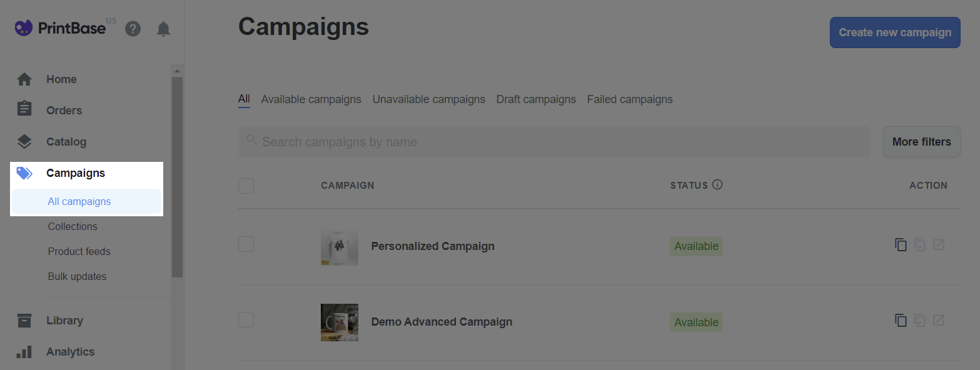Open Catalog layers icon

pos(24,142)
